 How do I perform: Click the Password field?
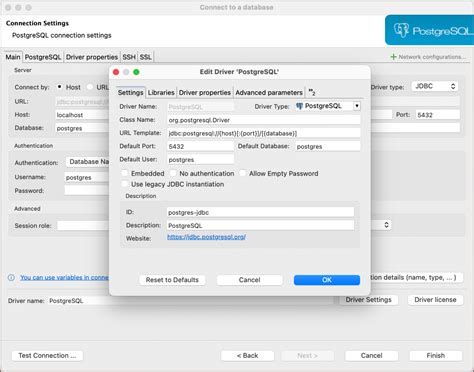(x=87, y=190)
